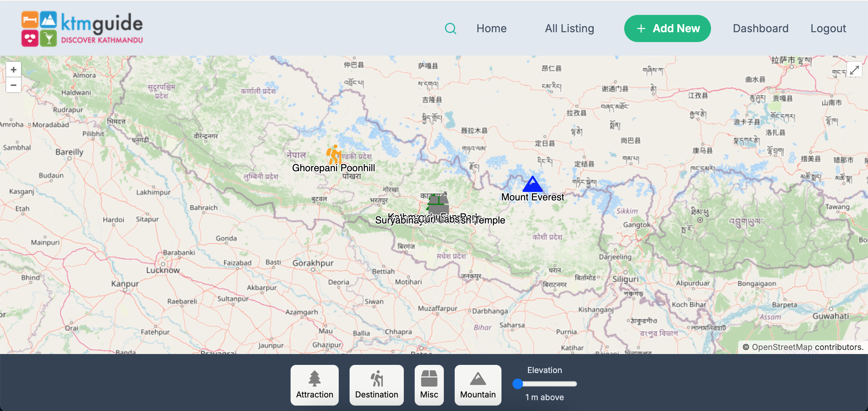This screenshot has width=868, height=411.
Task: Open the All Listing page
Action: (569, 28)
